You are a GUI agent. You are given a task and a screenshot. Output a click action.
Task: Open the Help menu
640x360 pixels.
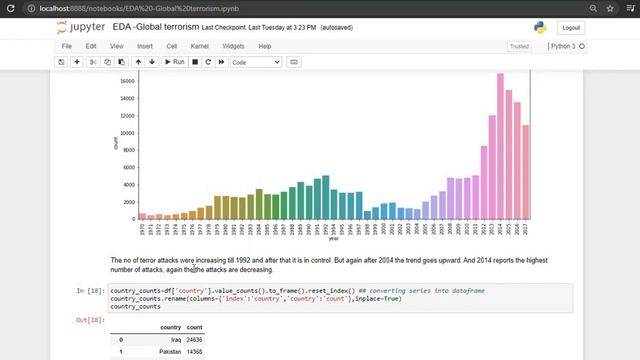click(264, 46)
